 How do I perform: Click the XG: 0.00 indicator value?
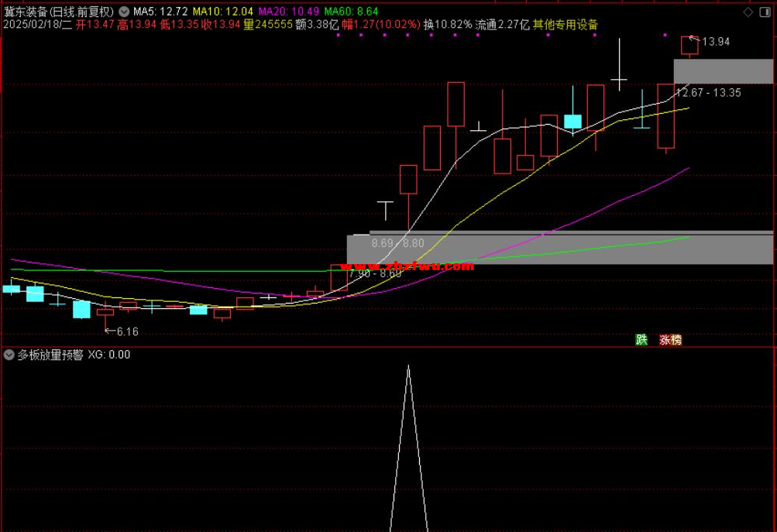tap(109, 355)
